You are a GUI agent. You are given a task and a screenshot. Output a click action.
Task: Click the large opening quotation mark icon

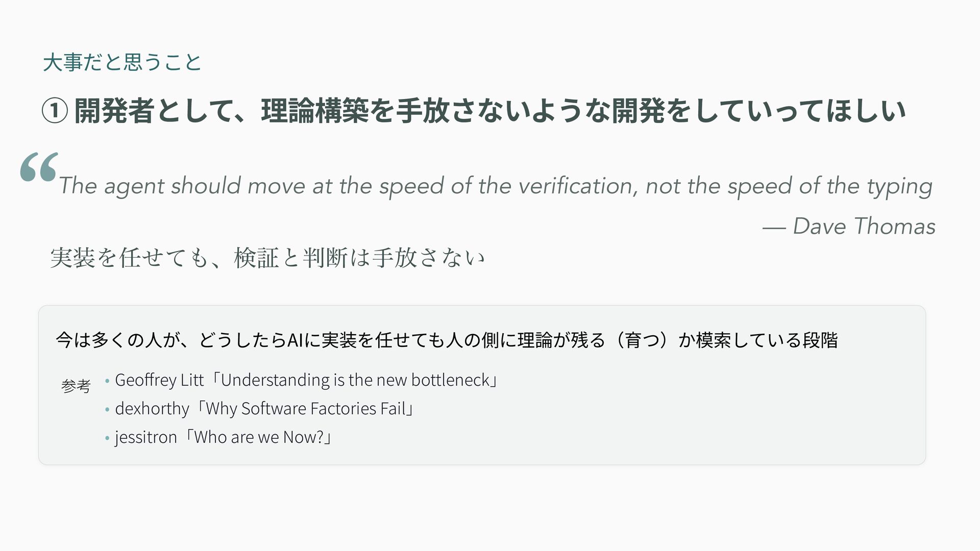click(x=39, y=167)
